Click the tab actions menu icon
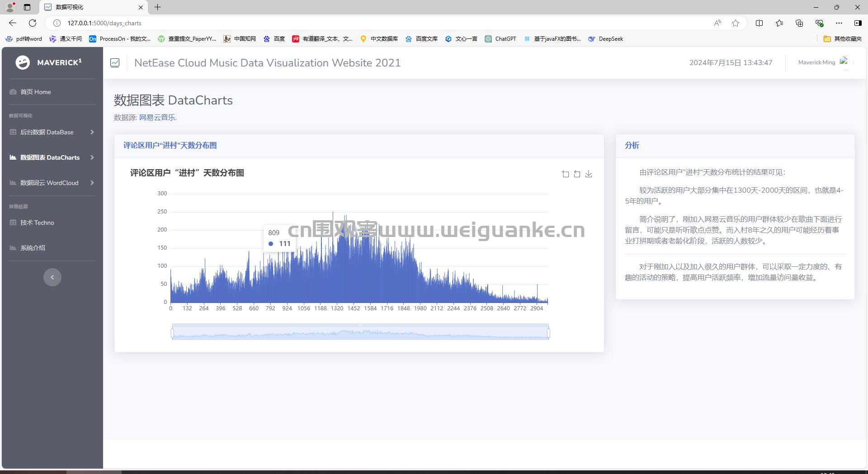The width and height of the screenshot is (868, 474). click(x=27, y=7)
